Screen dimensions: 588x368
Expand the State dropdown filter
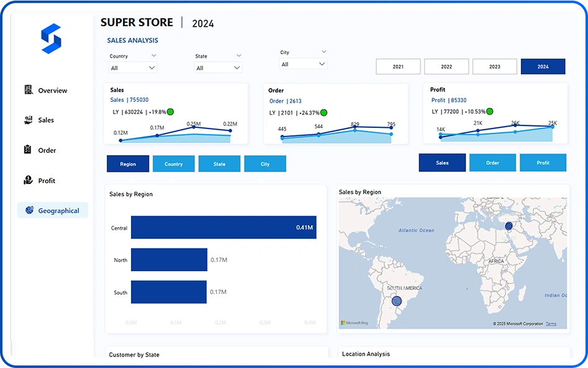tap(218, 68)
